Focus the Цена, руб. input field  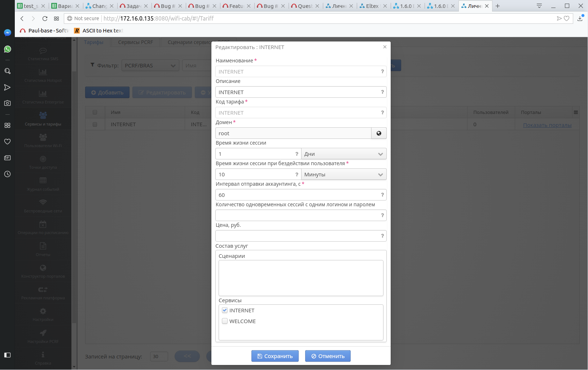[301, 236]
